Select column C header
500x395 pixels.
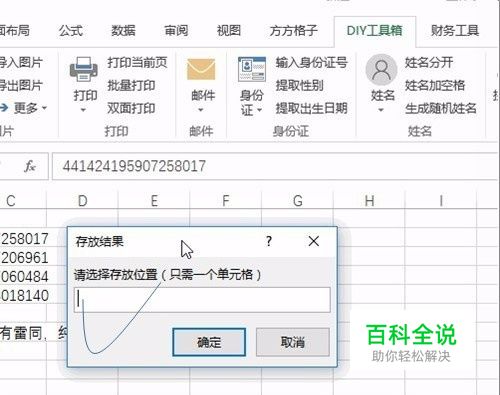pyautogui.click(x=23, y=201)
